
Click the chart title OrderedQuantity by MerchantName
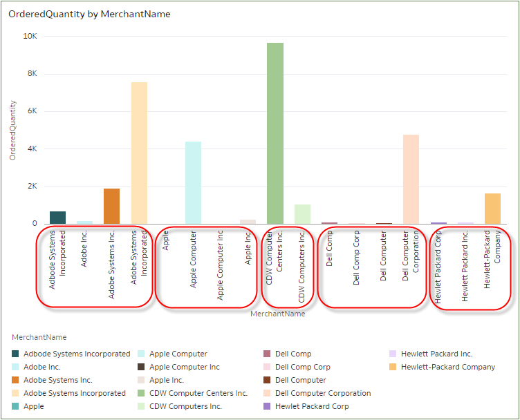click(x=89, y=15)
